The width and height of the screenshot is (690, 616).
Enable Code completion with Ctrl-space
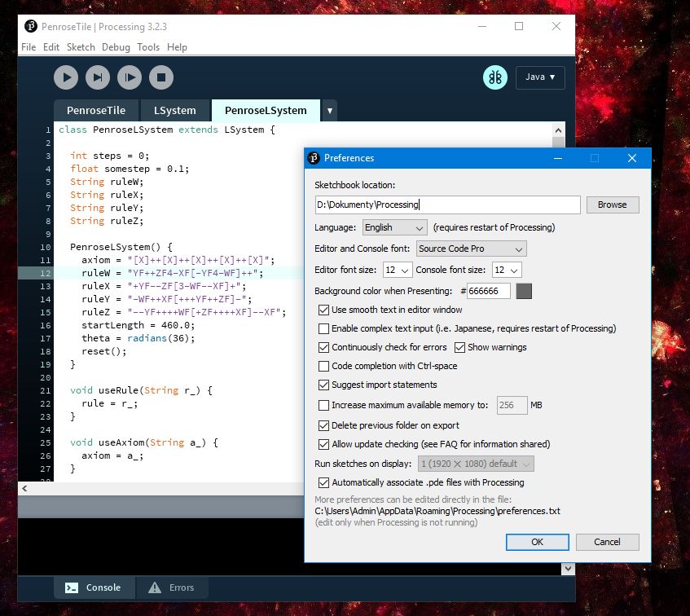click(323, 366)
